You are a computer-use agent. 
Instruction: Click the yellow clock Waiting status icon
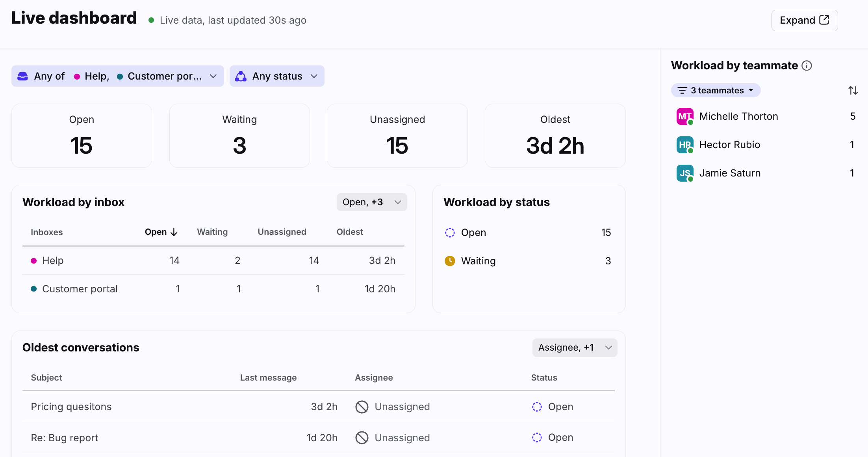click(x=450, y=261)
